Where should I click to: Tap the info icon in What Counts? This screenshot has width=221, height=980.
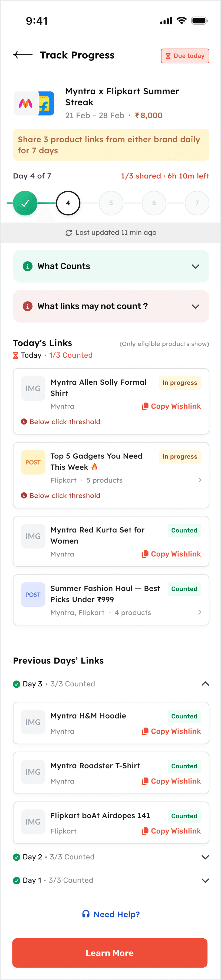pyautogui.click(x=27, y=266)
